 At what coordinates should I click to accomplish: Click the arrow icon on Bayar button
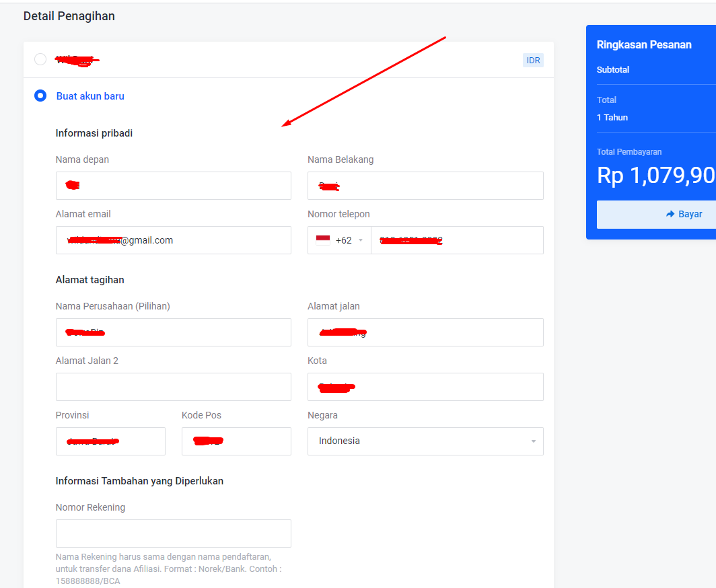[x=670, y=214]
